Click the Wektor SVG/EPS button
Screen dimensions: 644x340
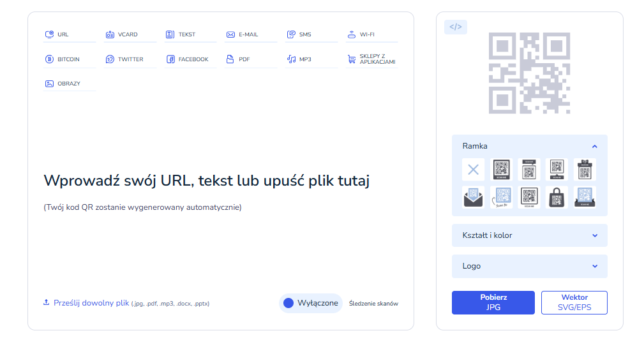pyautogui.click(x=574, y=302)
